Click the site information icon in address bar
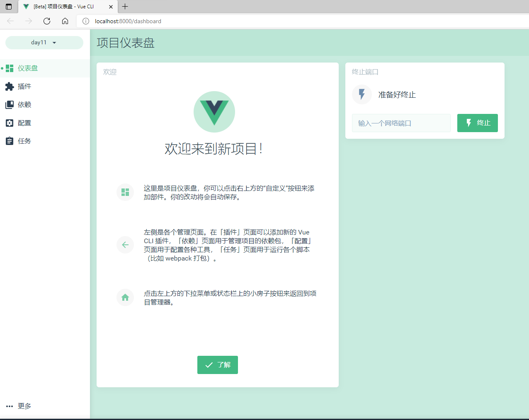 pos(86,21)
